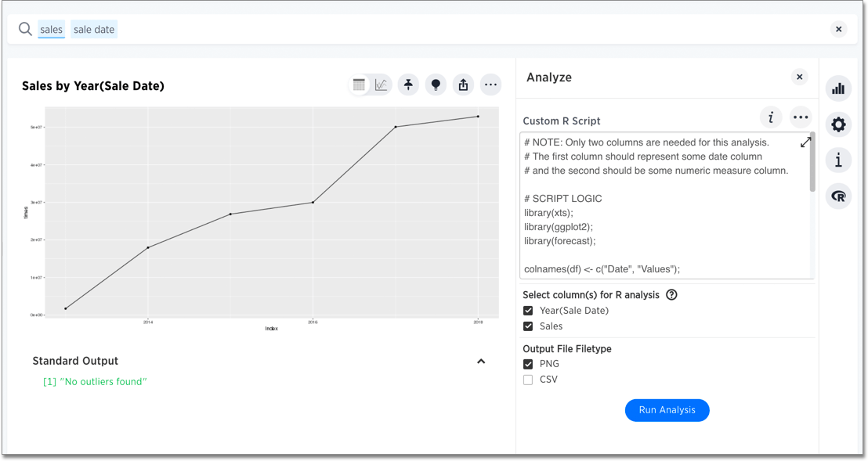868x461 pixels.
Task: Pin the Sales by Year chart
Action: [x=408, y=85]
